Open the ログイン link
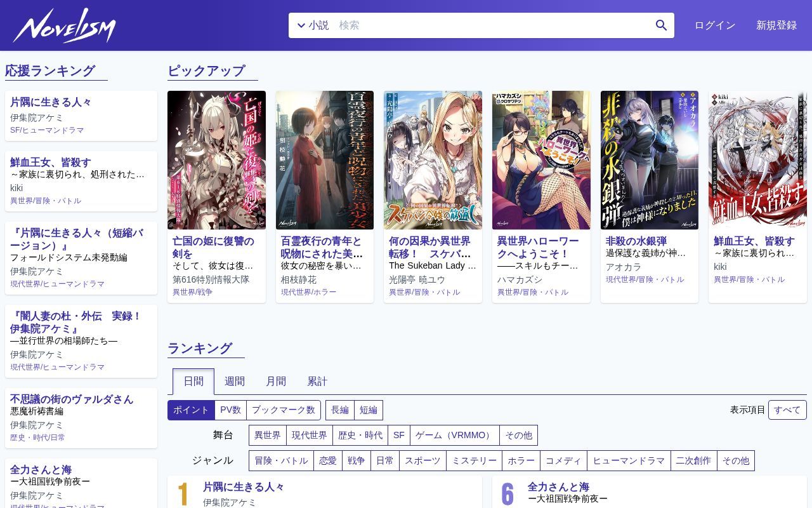Image resolution: width=812 pixels, height=508 pixels. click(x=715, y=25)
